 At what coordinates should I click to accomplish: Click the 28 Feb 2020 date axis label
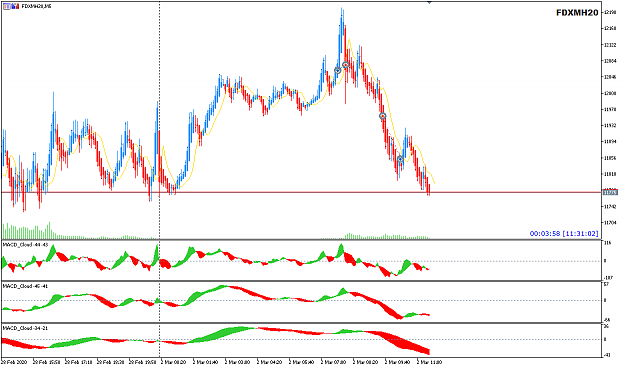(x=14, y=362)
